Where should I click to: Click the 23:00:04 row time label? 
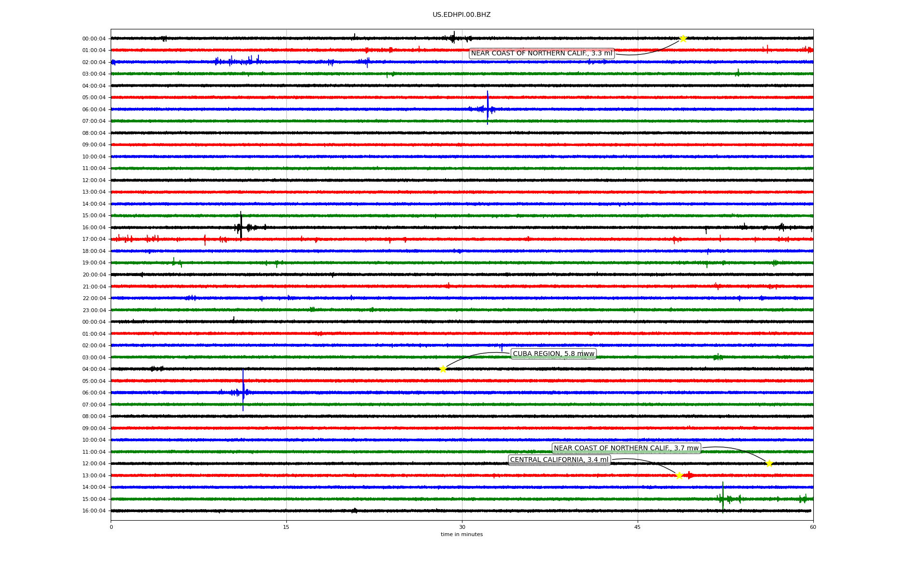94,310
